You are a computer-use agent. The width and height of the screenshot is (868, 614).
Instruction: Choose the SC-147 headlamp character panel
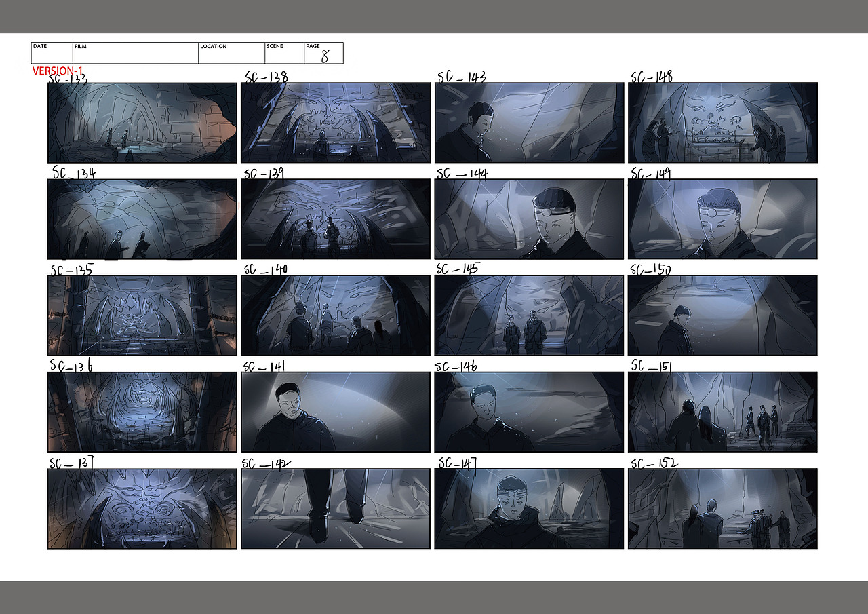(529, 508)
